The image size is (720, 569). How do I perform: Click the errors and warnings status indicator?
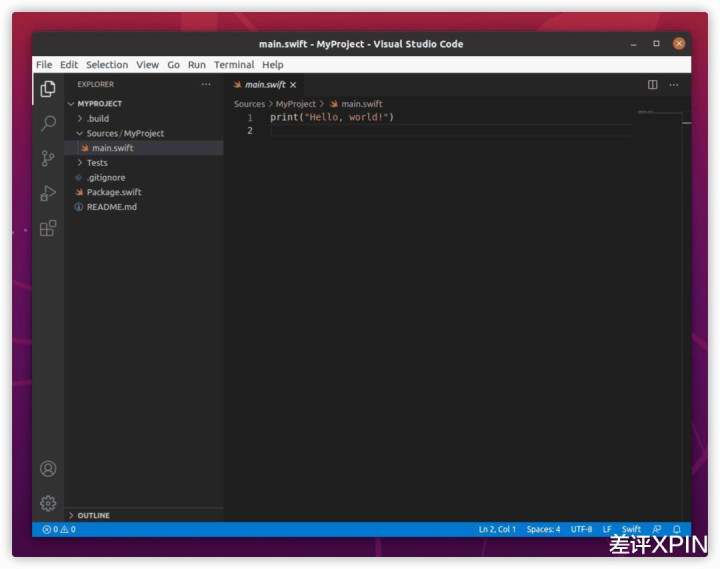[59, 529]
